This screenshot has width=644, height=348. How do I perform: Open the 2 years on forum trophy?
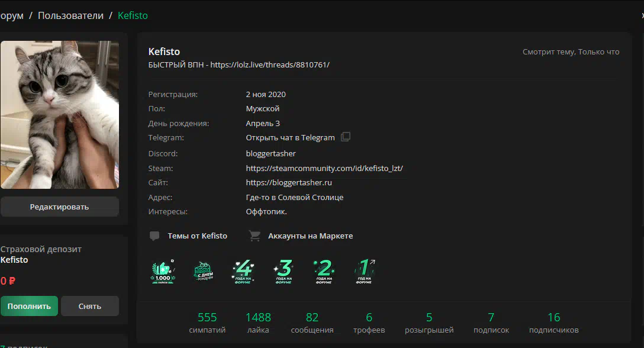pos(324,271)
